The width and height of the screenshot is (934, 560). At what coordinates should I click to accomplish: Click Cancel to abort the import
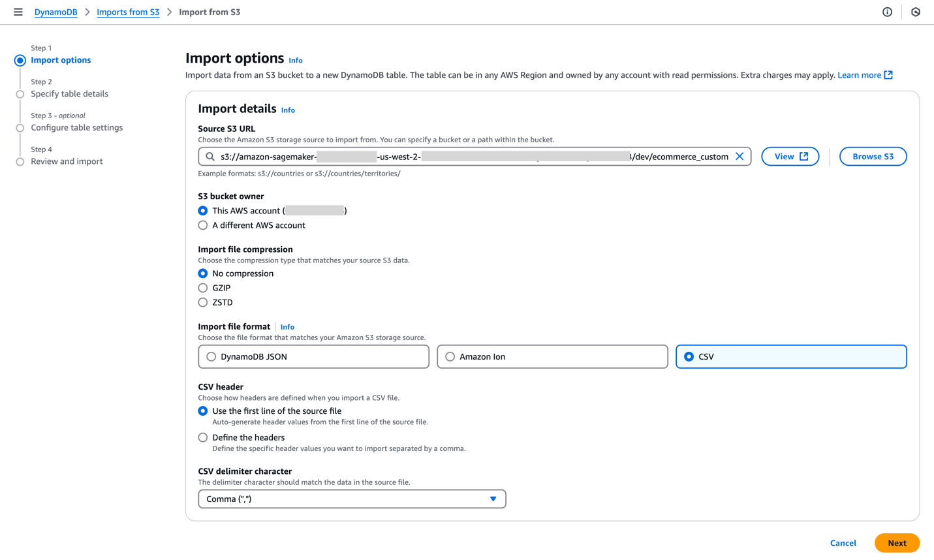click(x=843, y=543)
